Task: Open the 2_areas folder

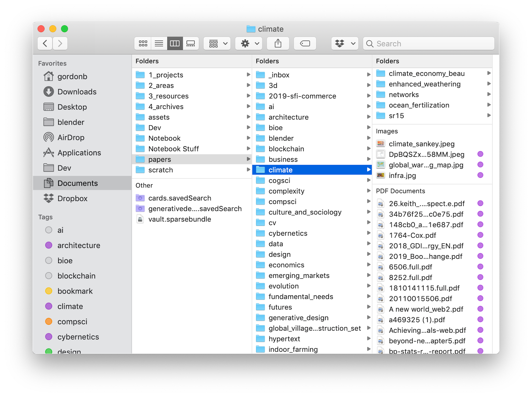Action: pos(192,85)
